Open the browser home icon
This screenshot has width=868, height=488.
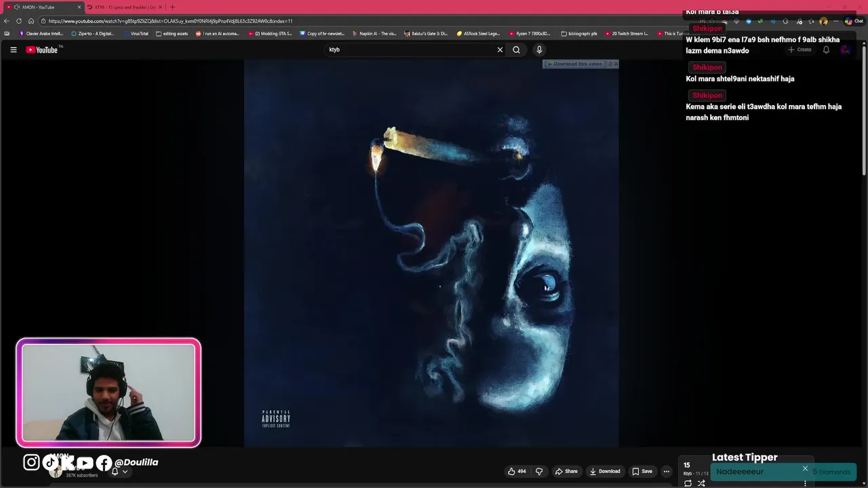tap(31, 21)
